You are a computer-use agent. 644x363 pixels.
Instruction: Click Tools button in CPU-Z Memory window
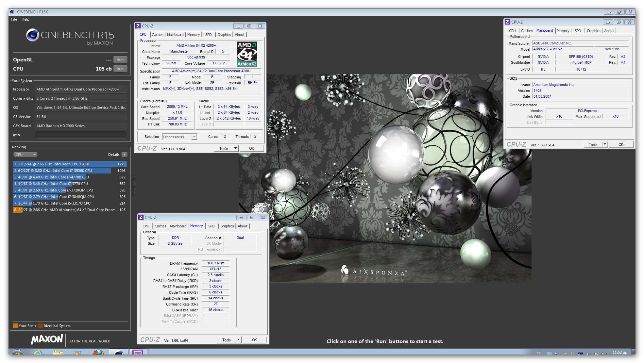[227, 340]
